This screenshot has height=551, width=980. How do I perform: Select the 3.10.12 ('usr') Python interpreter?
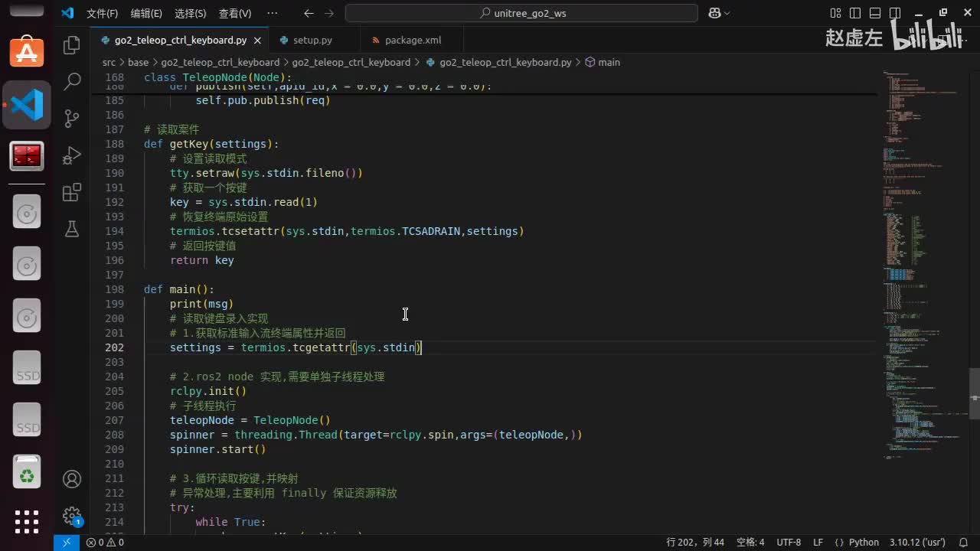917,543
